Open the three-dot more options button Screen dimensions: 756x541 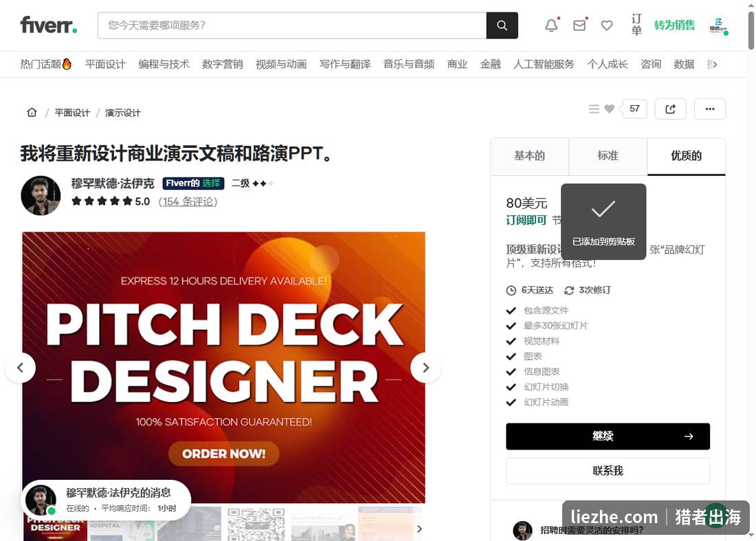click(710, 109)
